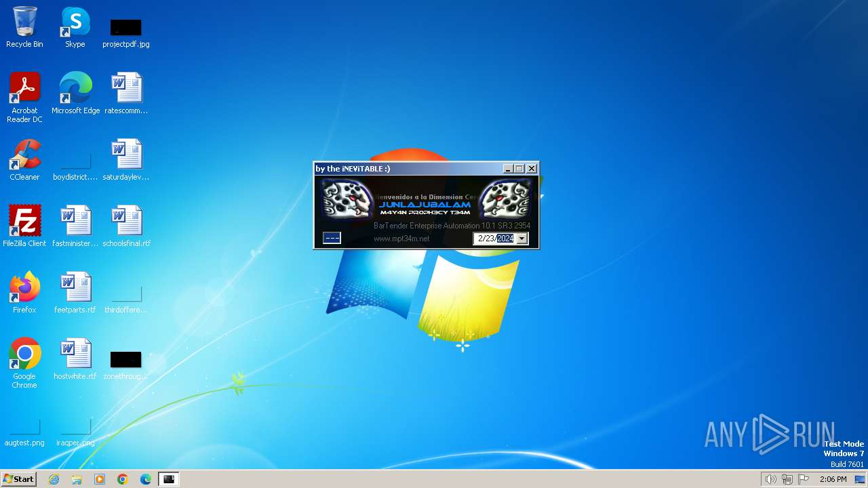Minimize the 'by the iNEViTABLE' window
Viewport: 868px width, 488px height.
click(x=508, y=169)
